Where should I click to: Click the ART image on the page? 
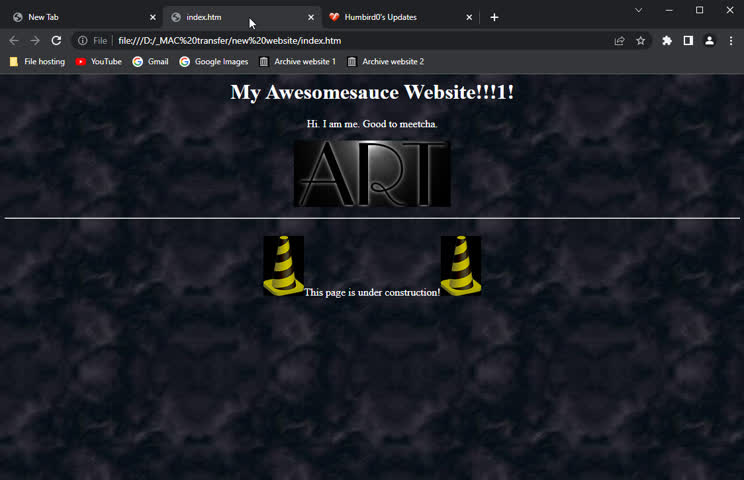(372, 174)
